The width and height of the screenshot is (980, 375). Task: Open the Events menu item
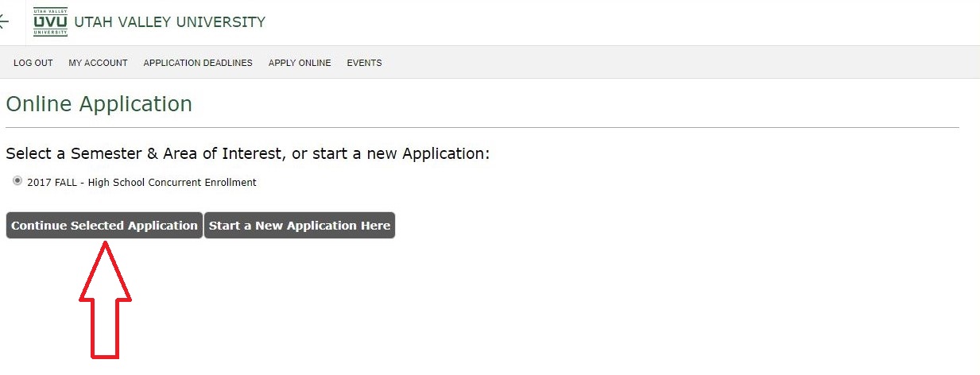pyautogui.click(x=364, y=63)
